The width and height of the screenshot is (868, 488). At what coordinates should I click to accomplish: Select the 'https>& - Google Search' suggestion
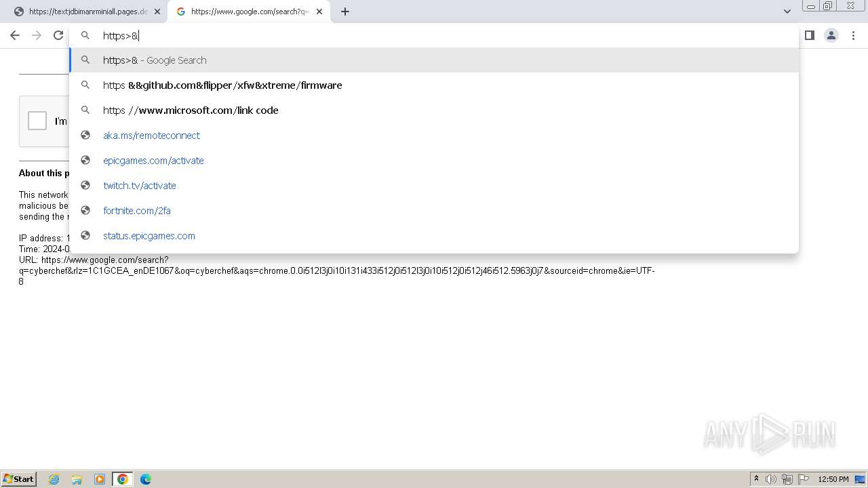tap(434, 60)
